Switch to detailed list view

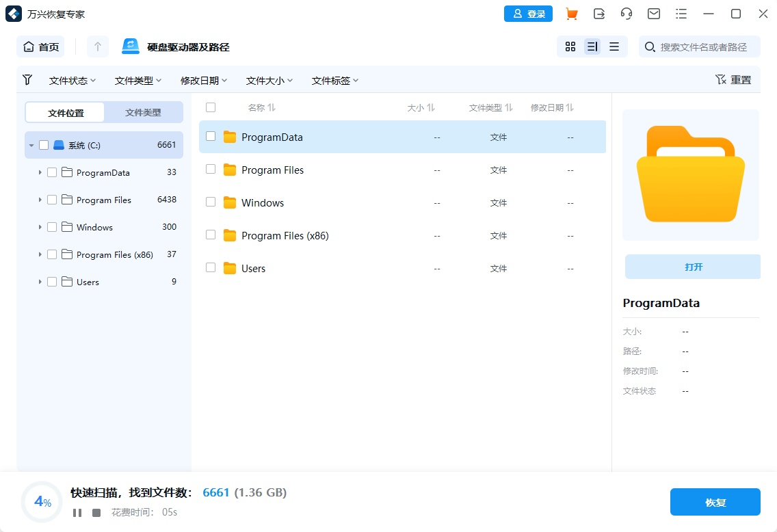pos(592,46)
